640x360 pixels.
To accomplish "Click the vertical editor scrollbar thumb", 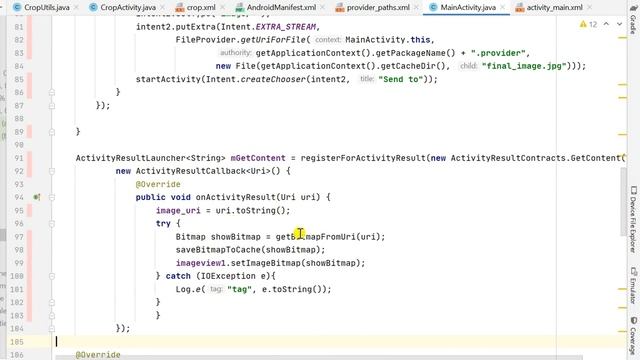I will point(623,201).
